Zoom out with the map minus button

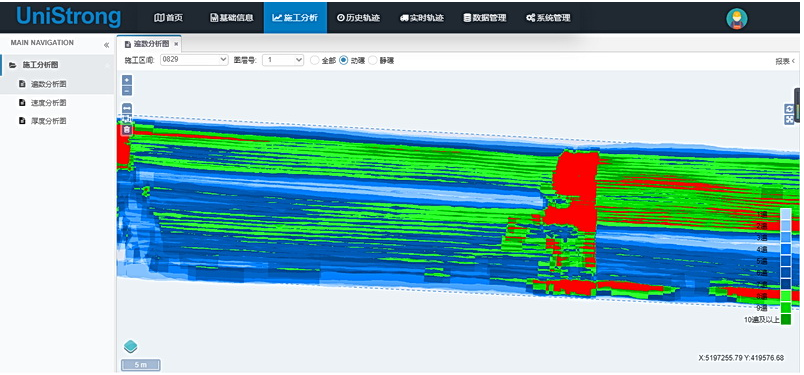(x=127, y=91)
